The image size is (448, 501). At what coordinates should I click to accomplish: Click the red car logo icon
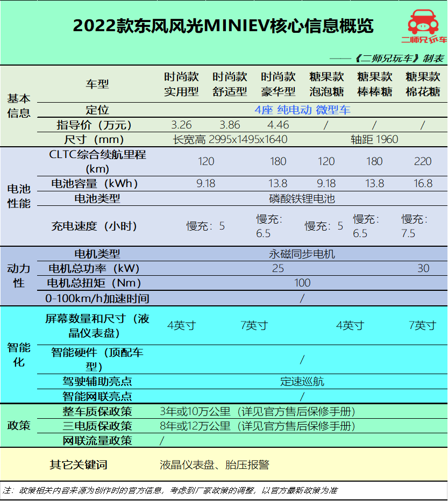pos(423,22)
